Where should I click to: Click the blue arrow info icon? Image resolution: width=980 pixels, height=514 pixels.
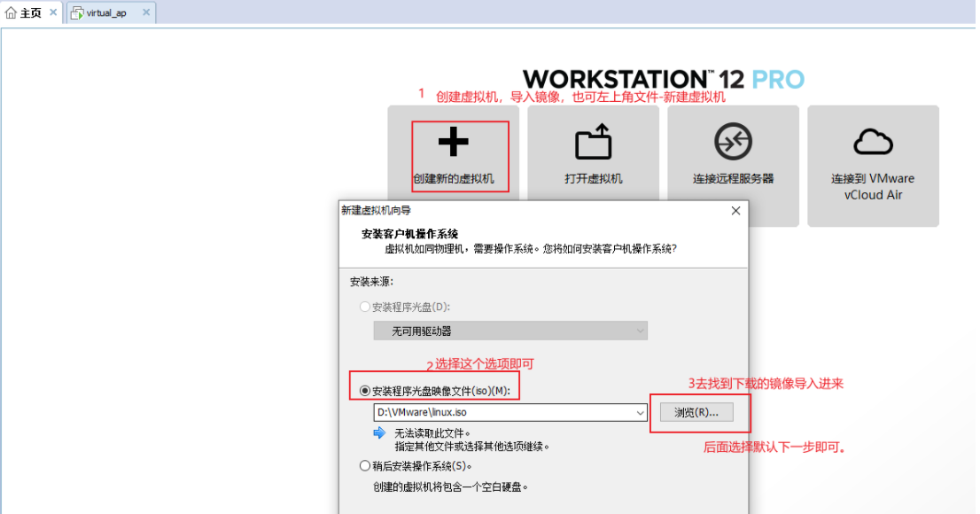(x=379, y=432)
